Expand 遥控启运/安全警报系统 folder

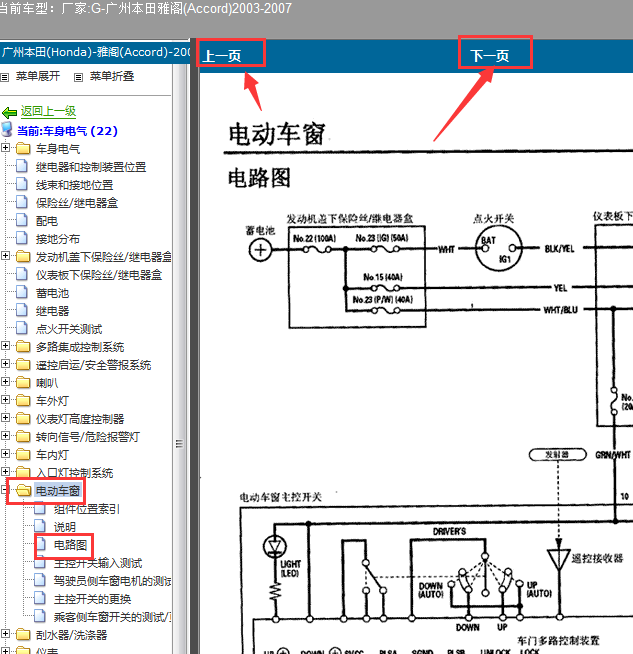[x=5, y=363]
